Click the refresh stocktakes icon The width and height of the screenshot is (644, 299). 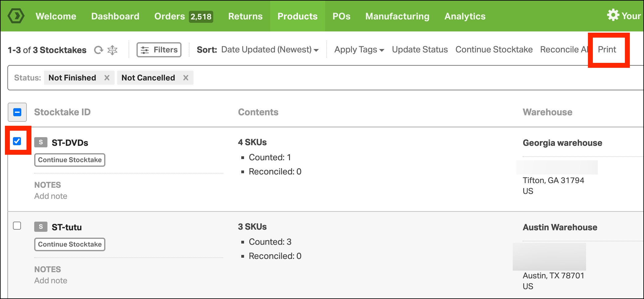98,50
